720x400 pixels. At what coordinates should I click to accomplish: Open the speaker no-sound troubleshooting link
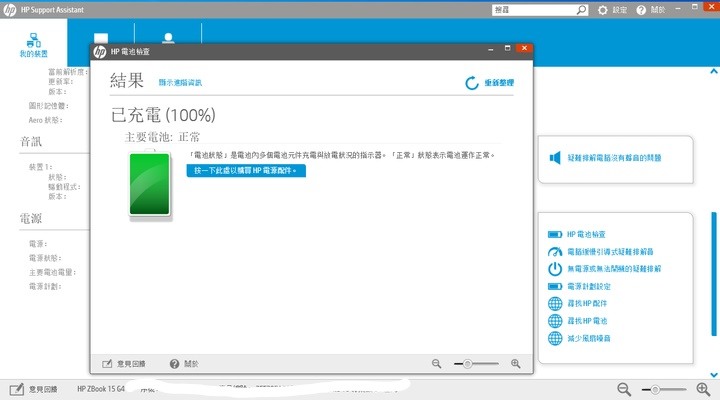click(606, 158)
